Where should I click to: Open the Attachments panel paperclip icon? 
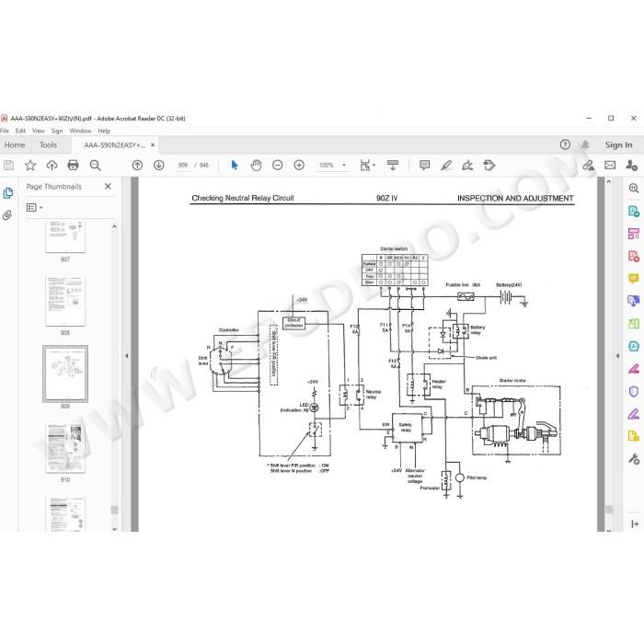tap(7, 215)
